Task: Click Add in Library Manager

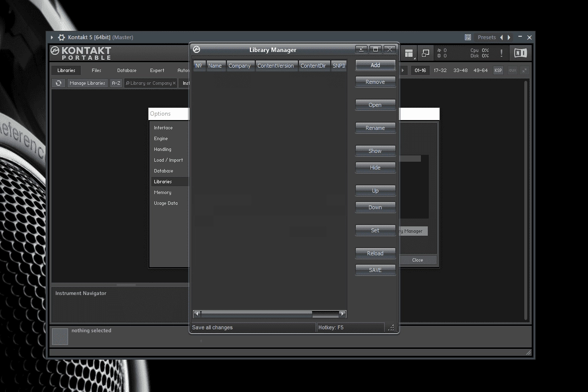Action: point(375,65)
